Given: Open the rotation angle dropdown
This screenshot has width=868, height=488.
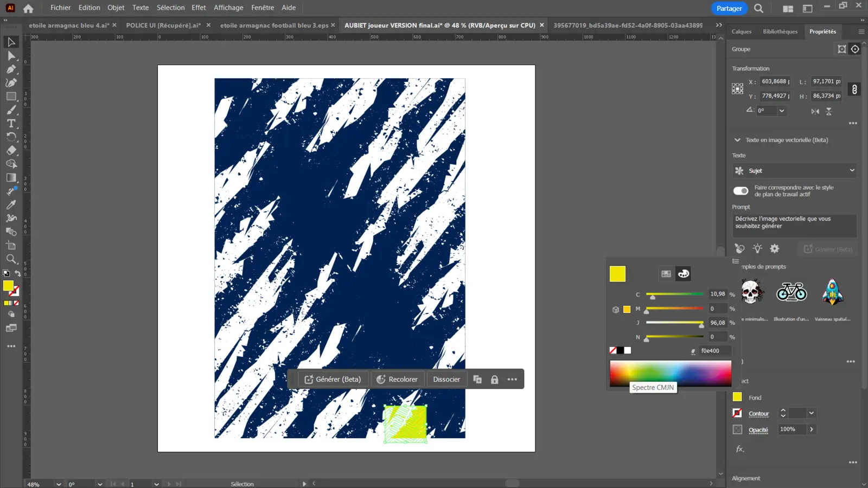Looking at the screenshot, I should (782, 111).
